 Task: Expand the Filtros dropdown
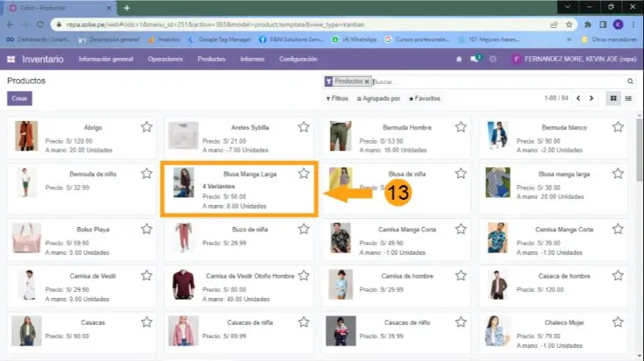pyautogui.click(x=337, y=99)
